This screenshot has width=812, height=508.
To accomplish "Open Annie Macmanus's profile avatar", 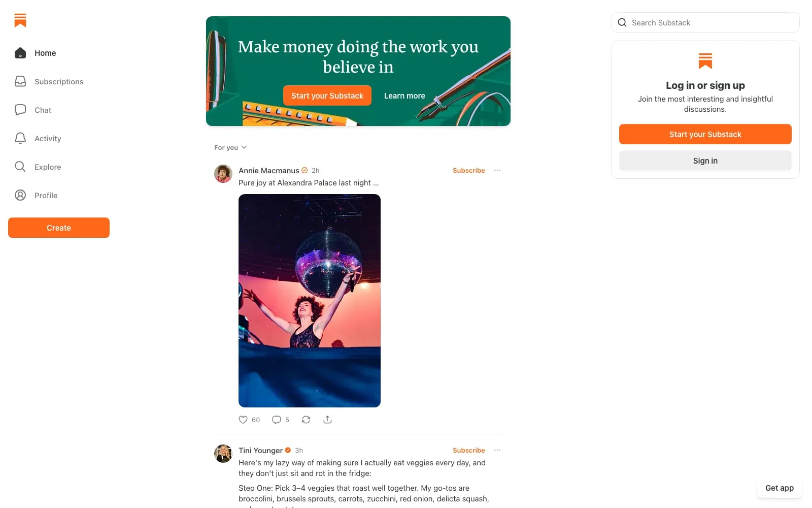I will [x=223, y=174].
